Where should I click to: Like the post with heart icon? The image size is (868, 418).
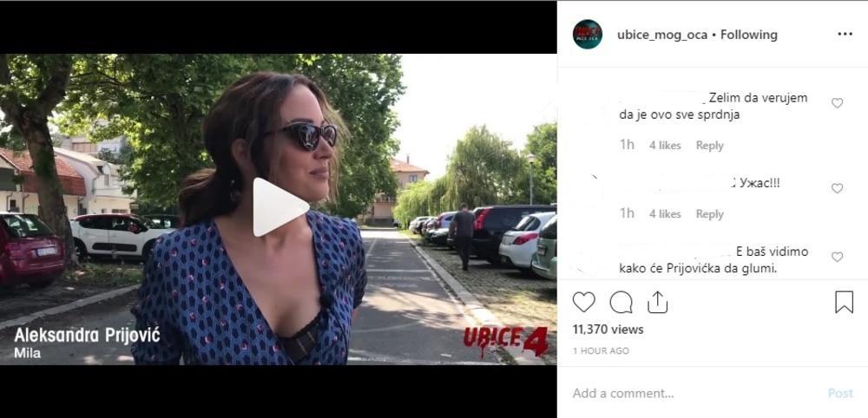pos(583,302)
